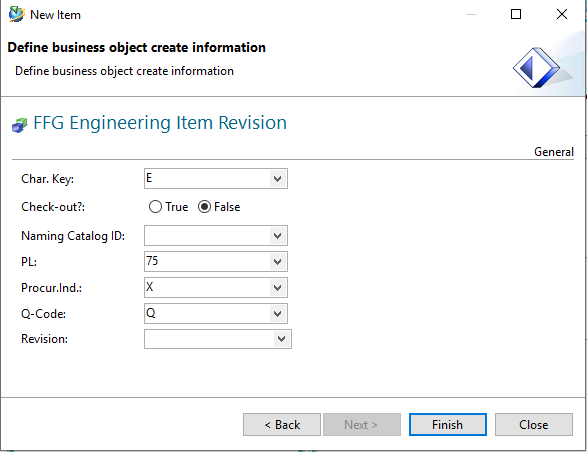Maximize the New Item window
The height and width of the screenshot is (452, 587).
tap(516, 14)
